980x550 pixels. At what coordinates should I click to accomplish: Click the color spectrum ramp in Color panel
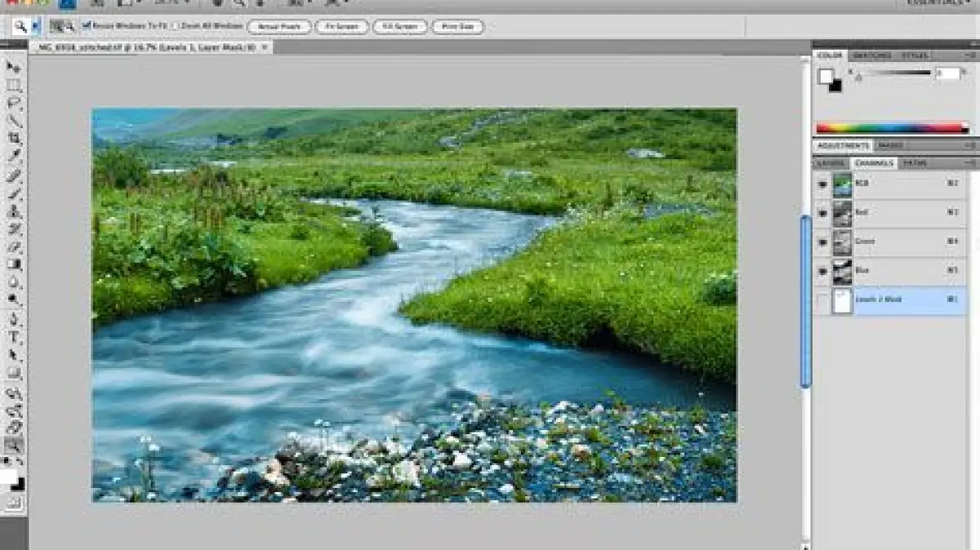(892, 128)
